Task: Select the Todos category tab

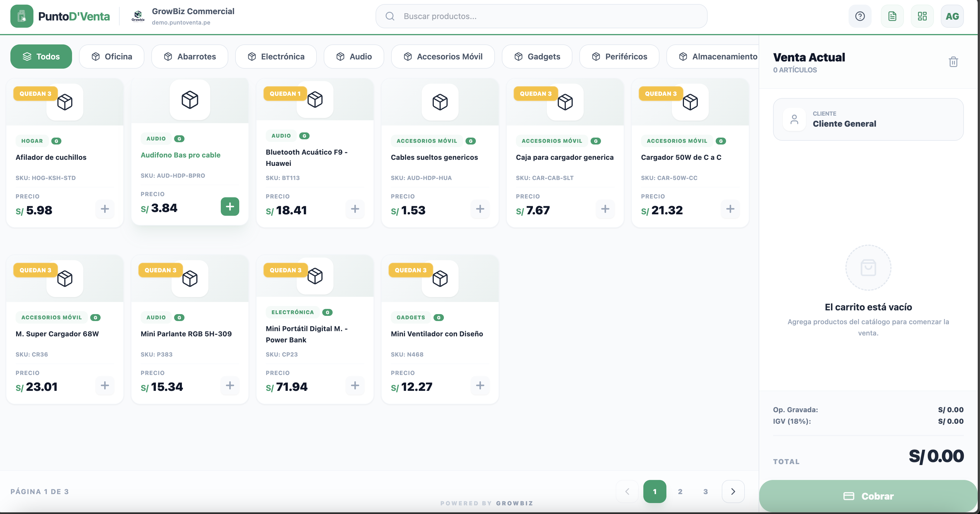Action: click(x=41, y=57)
